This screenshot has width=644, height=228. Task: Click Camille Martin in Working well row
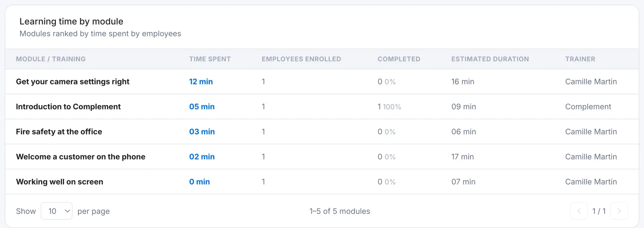click(591, 182)
